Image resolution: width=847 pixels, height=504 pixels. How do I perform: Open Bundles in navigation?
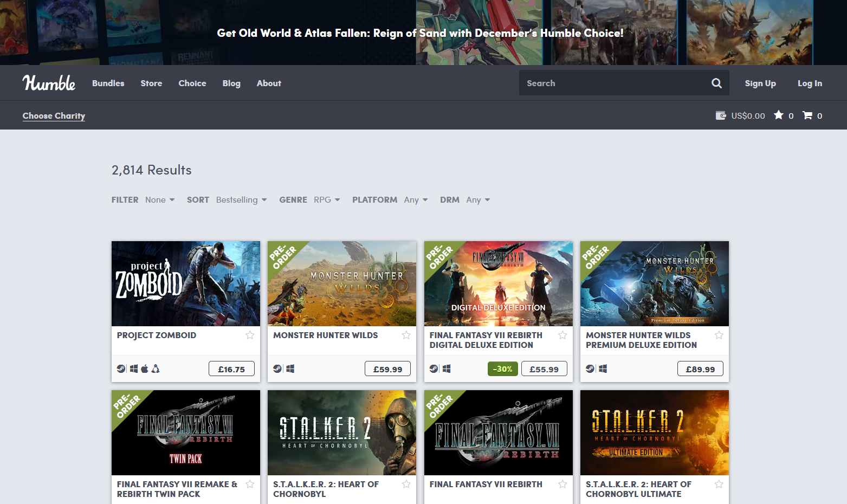(x=108, y=83)
